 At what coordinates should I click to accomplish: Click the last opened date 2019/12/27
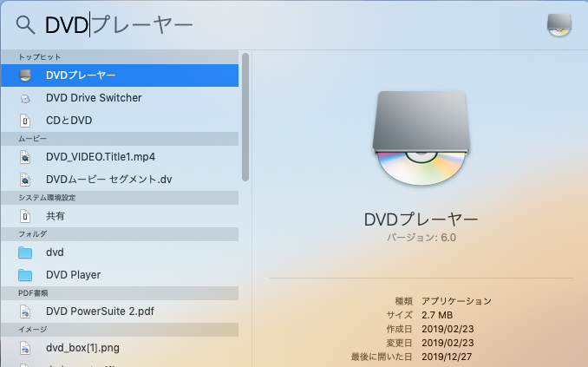(447, 357)
